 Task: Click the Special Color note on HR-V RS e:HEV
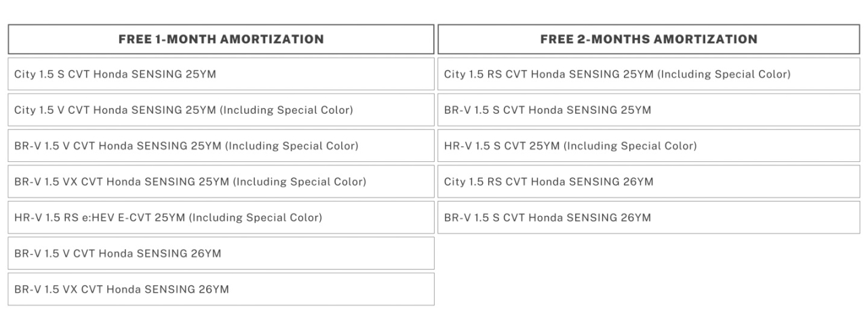pos(255,217)
